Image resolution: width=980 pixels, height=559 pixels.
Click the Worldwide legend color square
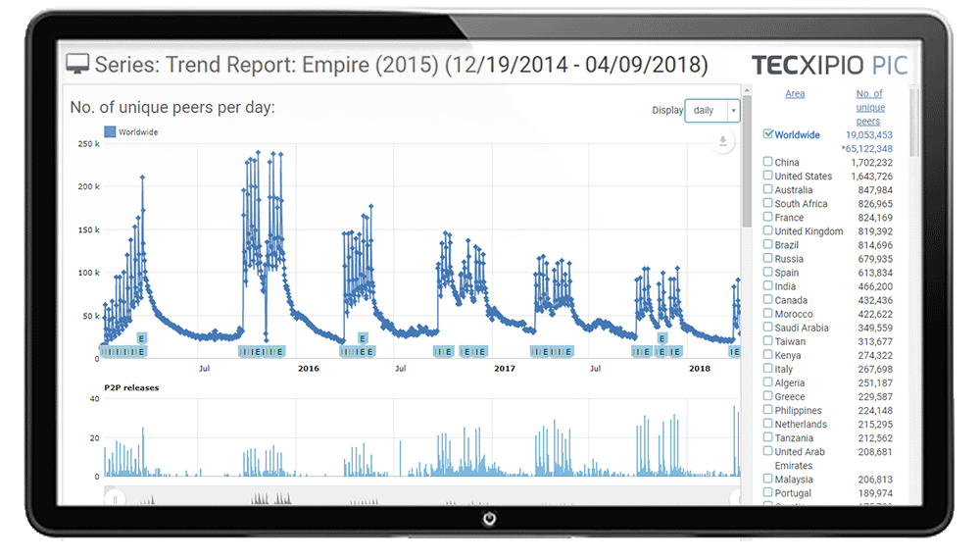[110, 132]
